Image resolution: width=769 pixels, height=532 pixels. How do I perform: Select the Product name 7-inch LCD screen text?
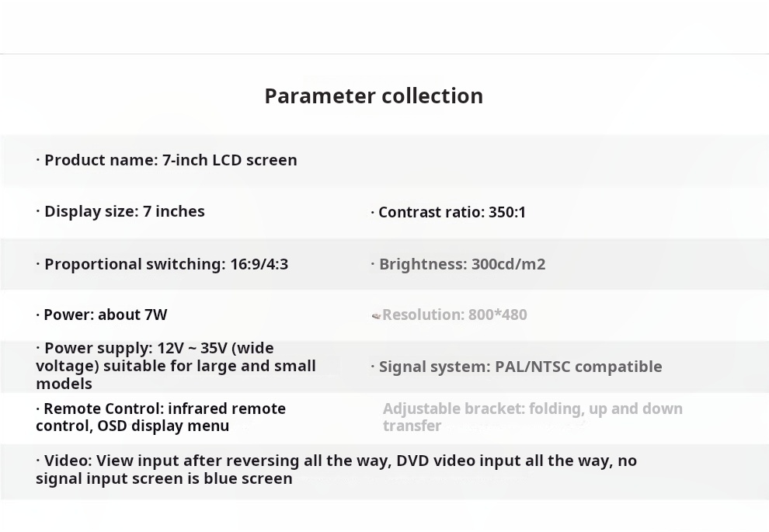click(166, 160)
